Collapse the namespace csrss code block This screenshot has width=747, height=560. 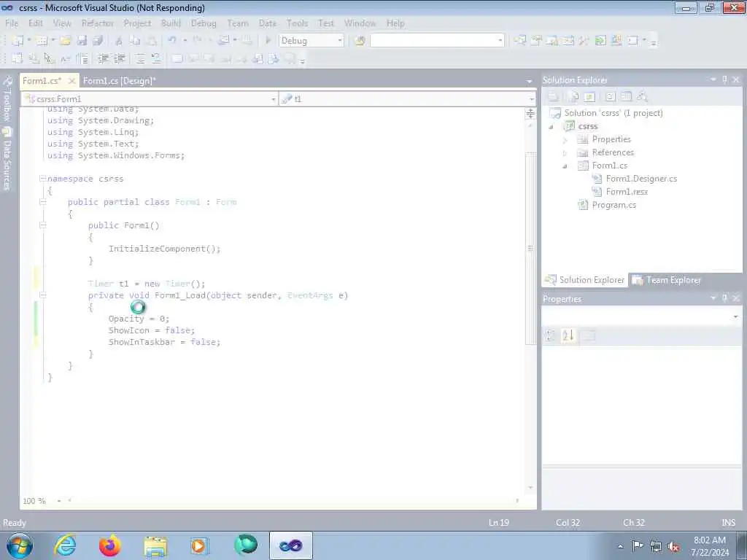tap(43, 179)
